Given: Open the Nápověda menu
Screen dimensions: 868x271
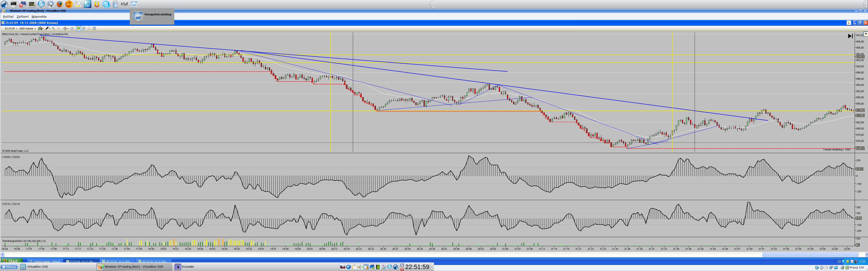Looking at the screenshot, I should [x=39, y=16].
